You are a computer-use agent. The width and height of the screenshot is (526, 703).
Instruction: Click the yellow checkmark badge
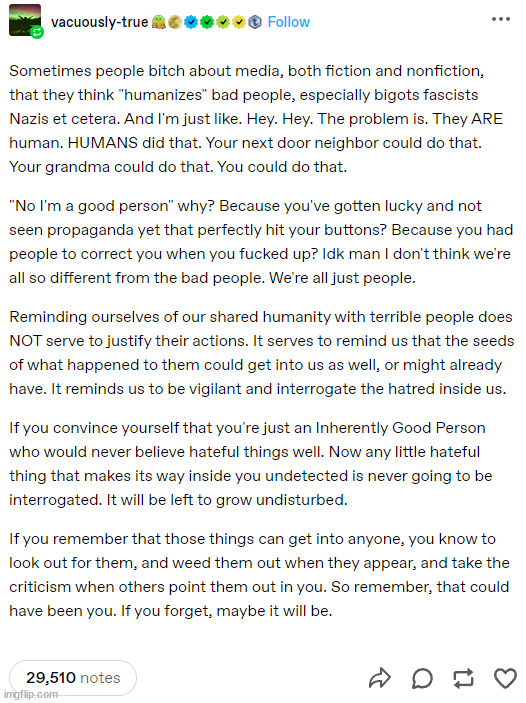[239, 22]
